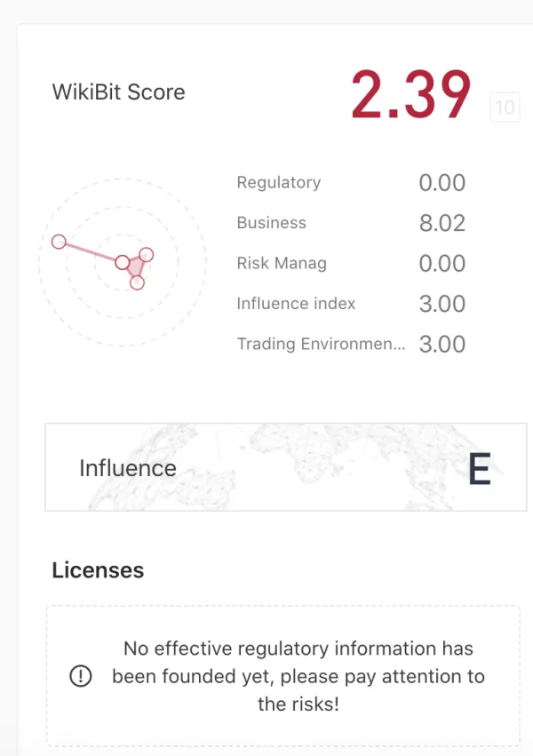Select the Regulatory score label
The image size is (533, 756).
click(278, 183)
